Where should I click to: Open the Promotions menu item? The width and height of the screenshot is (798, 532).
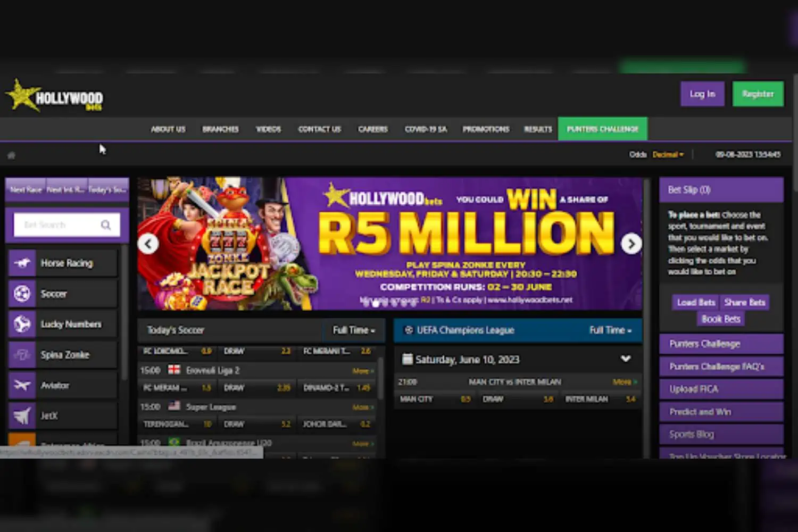486,129
